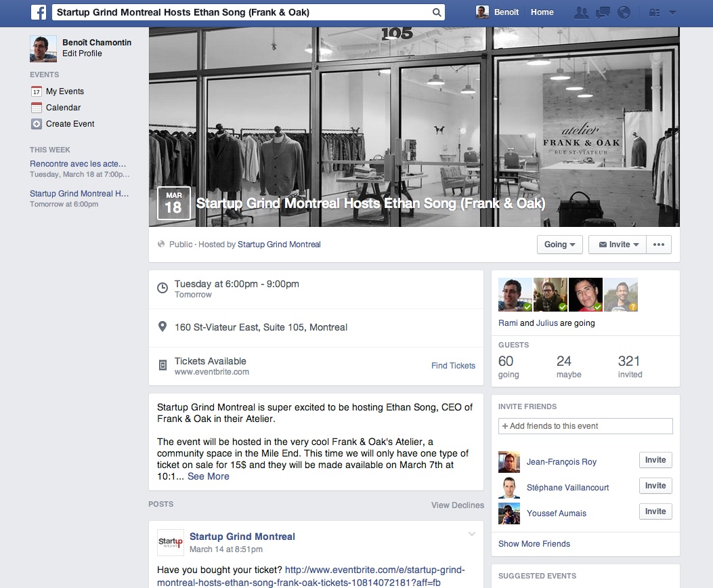The height and width of the screenshot is (588, 713).
Task: Click the Add friends to this event field
Action: (x=585, y=425)
